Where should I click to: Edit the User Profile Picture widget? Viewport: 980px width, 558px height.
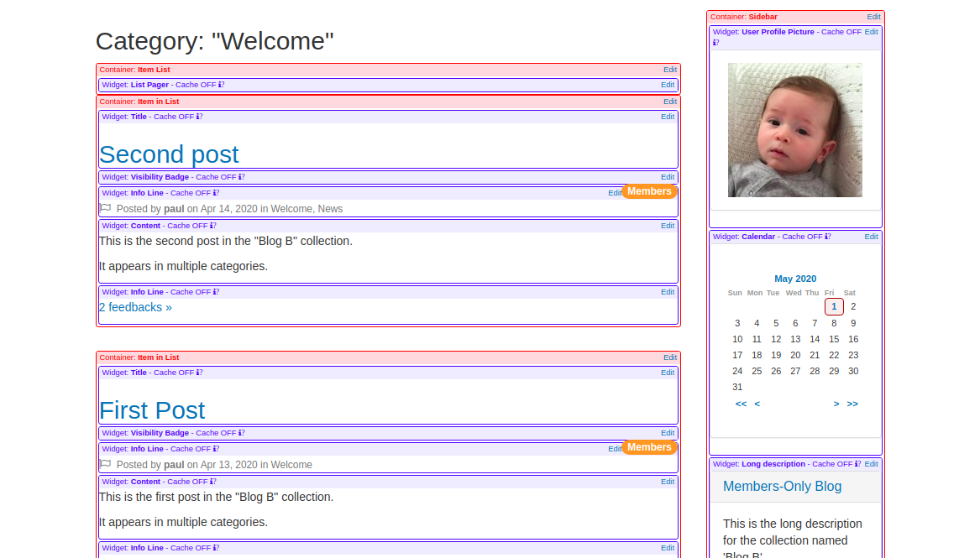tap(871, 32)
